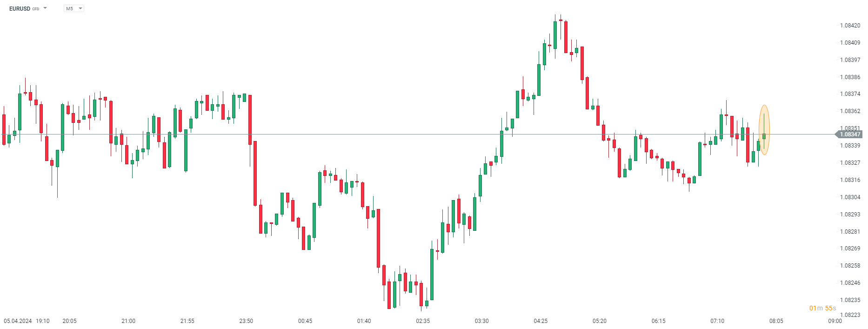This screenshot has width=868, height=329.
Task: Select the 09:00 time axis marker
Action: point(835,321)
